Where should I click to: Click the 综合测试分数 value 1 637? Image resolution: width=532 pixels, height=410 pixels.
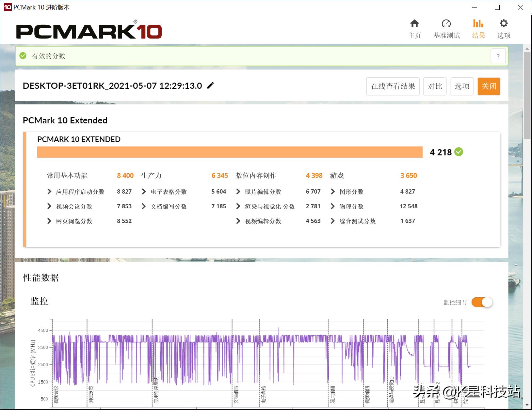tap(408, 221)
